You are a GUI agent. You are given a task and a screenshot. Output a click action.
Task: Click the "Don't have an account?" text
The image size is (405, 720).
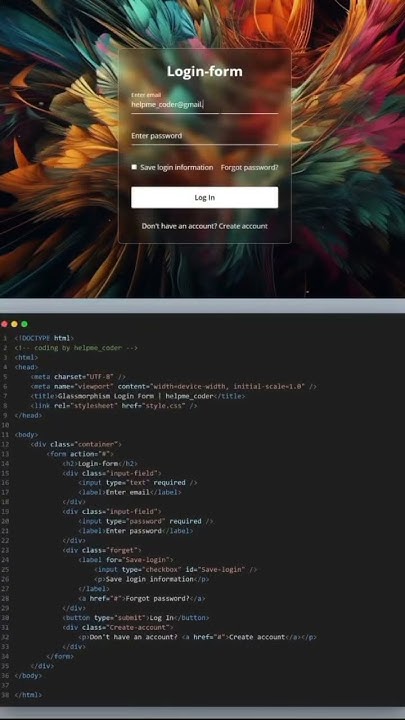point(180,226)
